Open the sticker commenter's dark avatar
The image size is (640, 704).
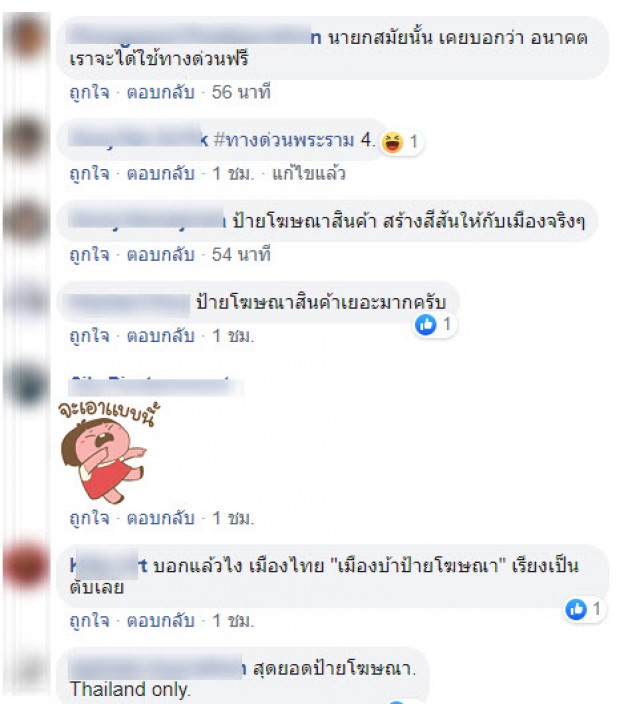click(x=27, y=385)
